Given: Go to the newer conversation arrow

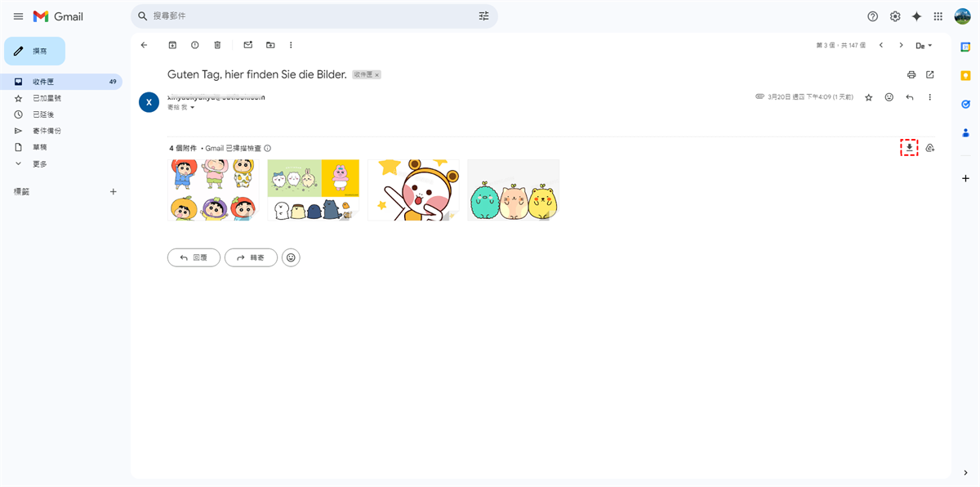Looking at the screenshot, I should pyautogui.click(x=881, y=45).
